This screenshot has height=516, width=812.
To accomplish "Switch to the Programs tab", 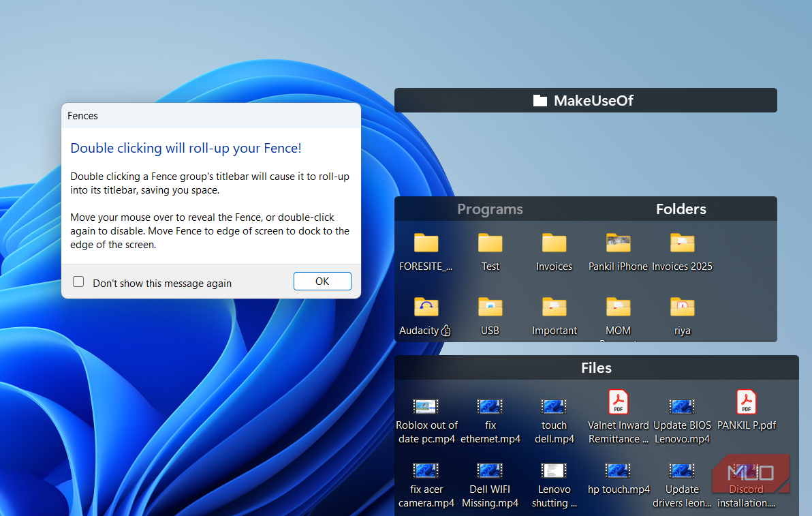I will pos(490,209).
